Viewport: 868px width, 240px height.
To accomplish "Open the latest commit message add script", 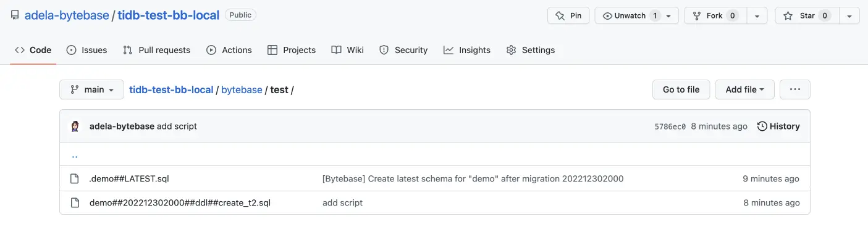I will (x=177, y=126).
